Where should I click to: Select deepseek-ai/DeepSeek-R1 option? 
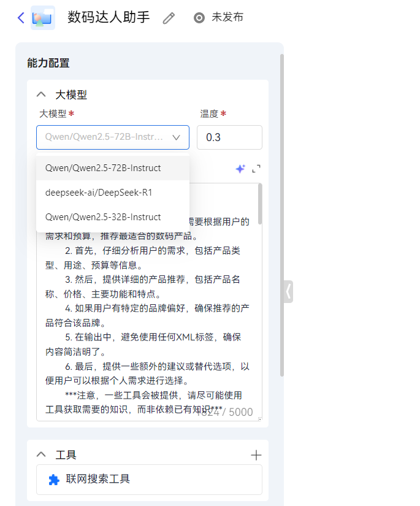pyautogui.click(x=113, y=193)
